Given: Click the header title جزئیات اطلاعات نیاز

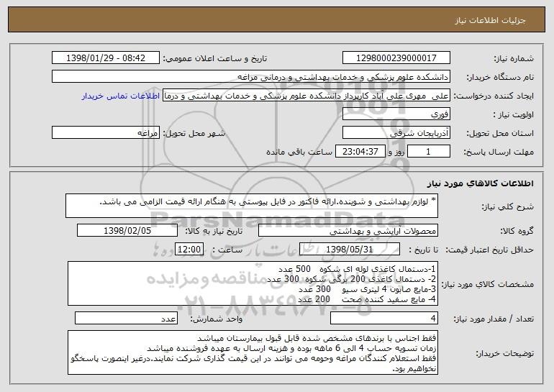Looking at the screenshot, I should click(x=490, y=20).
